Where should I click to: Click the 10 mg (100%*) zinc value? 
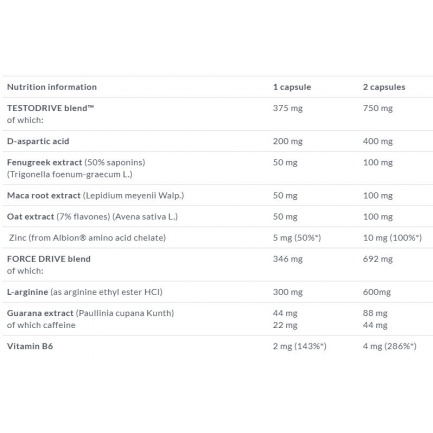click(x=392, y=238)
